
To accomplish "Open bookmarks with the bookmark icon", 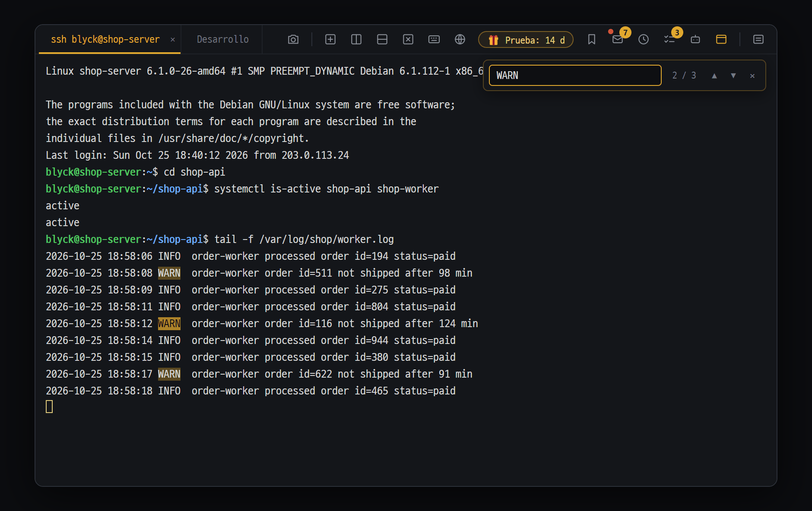I will click(592, 40).
